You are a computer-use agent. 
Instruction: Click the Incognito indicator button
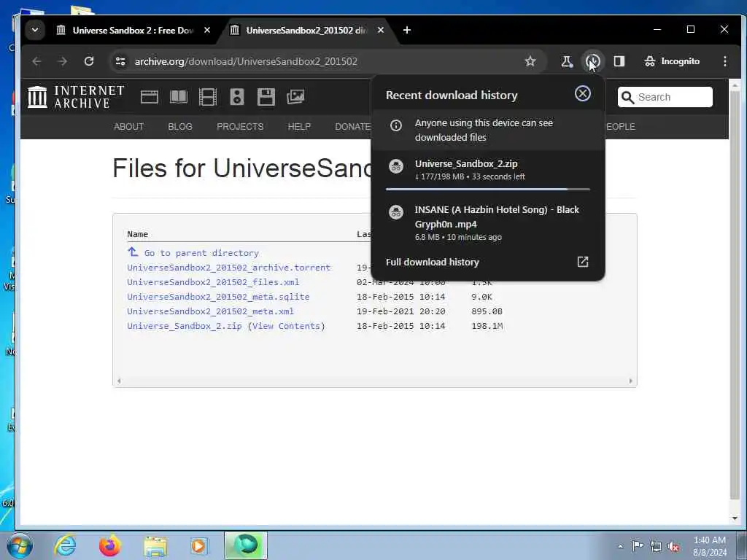(x=672, y=61)
